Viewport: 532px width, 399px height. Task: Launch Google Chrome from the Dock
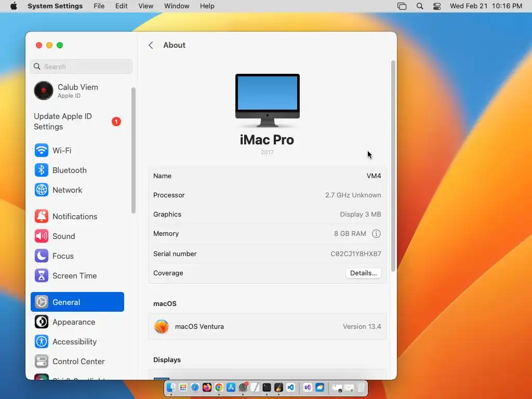tap(219, 388)
